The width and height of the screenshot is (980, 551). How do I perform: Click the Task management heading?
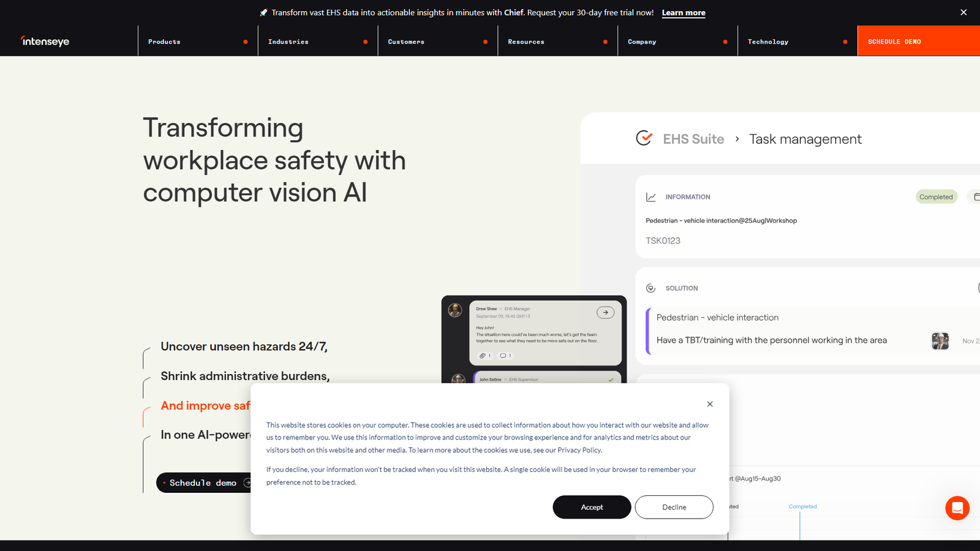point(805,139)
